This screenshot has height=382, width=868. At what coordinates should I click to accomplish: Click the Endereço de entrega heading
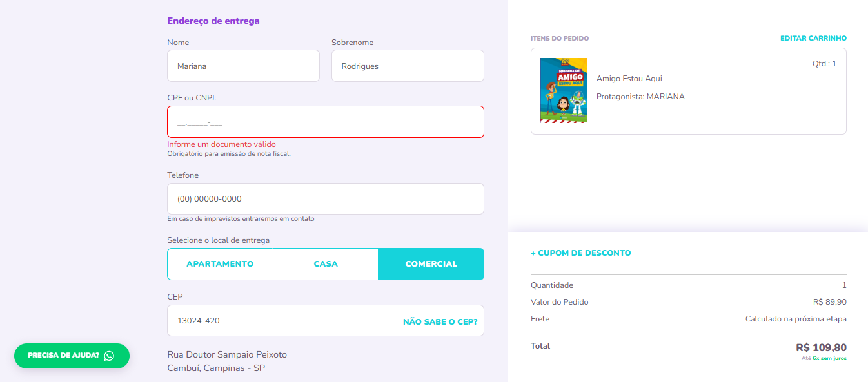(213, 21)
